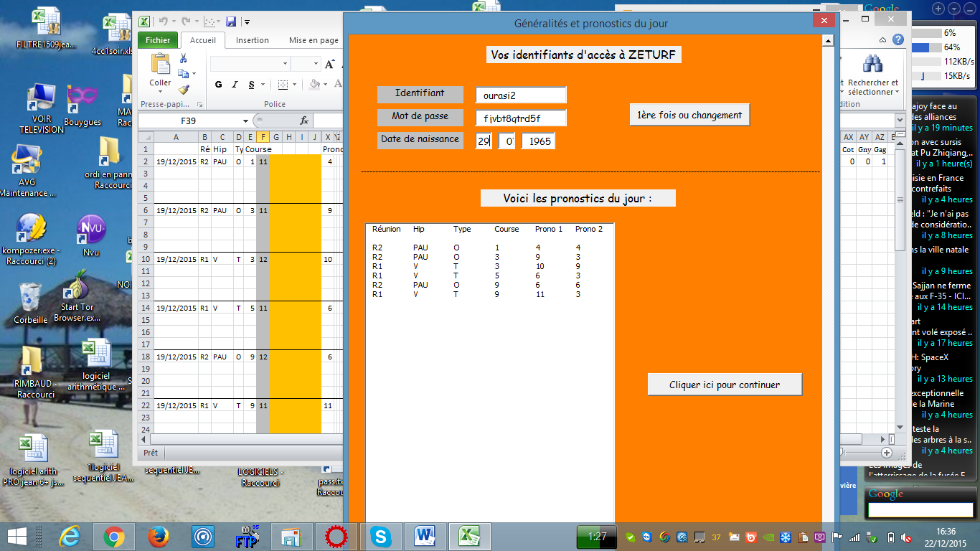Click the increase font size A icon

coord(330,65)
